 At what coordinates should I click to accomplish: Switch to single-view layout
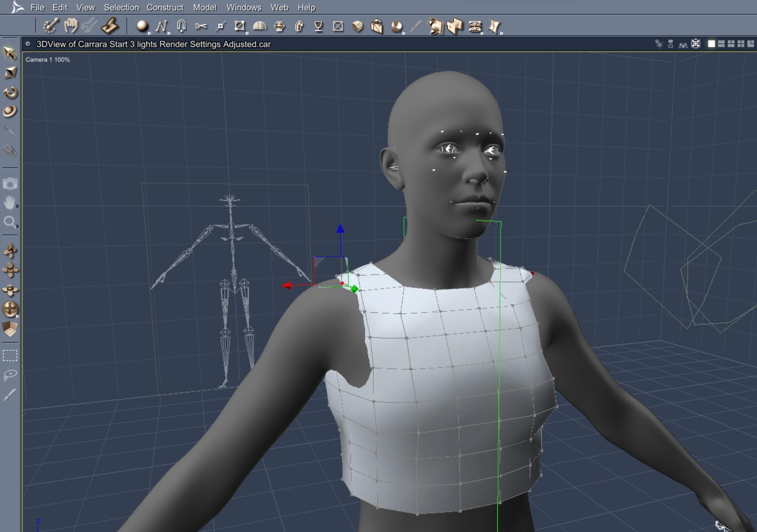point(711,44)
